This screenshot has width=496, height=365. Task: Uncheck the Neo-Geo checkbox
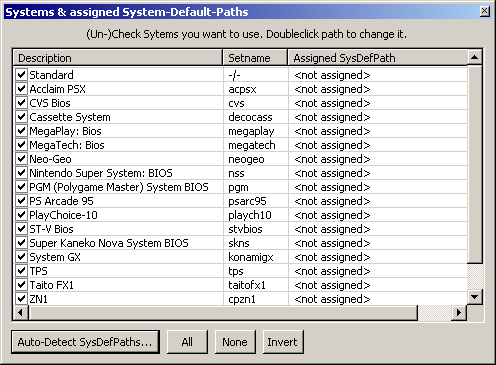[x=21, y=159]
